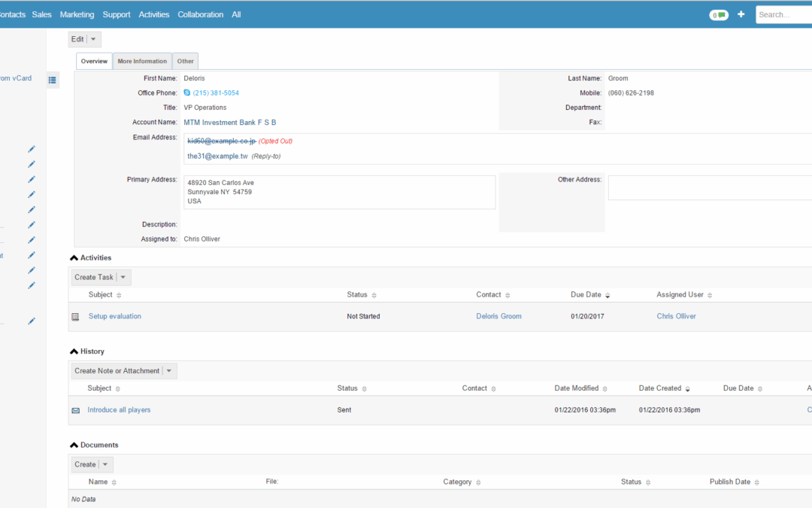Click the Sent status in History
This screenshot has width=812, height=508.
click(344, 410)
